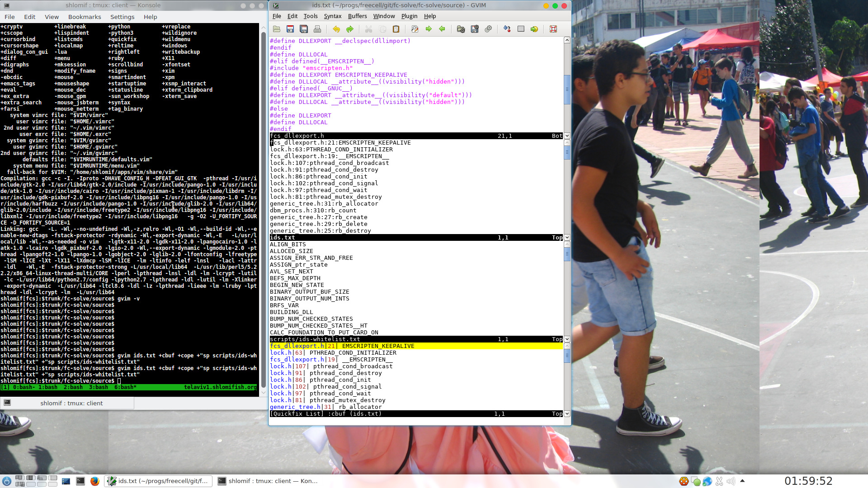This screenshot has width=868, height=488.
Task: Click the chat presence tray icon
Action: tap(696, 482)
